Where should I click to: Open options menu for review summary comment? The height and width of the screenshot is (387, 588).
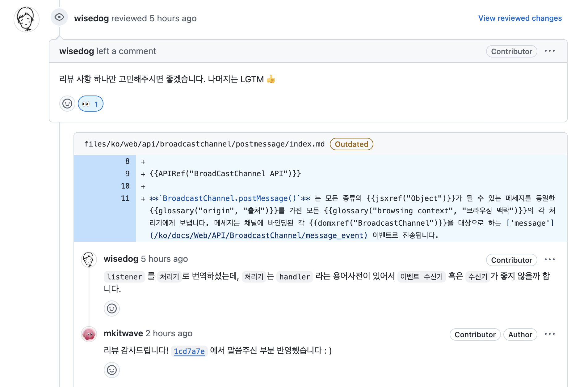(549, 51)
